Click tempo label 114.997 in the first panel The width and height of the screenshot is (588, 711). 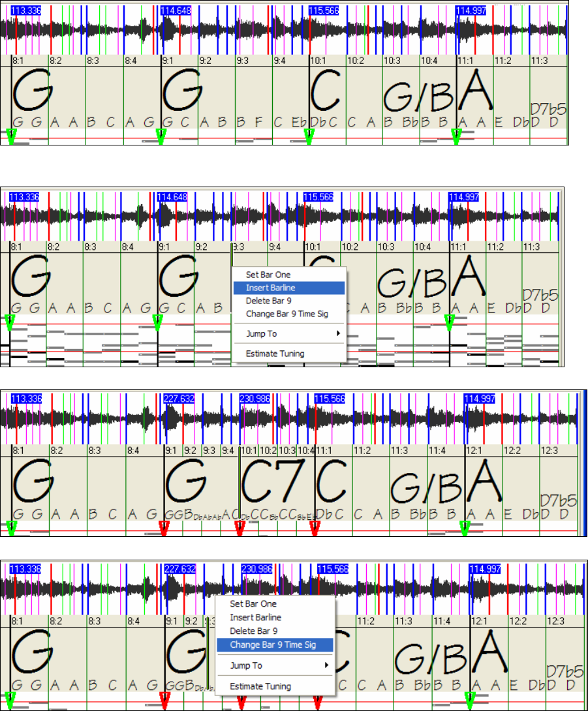[x=471, y=10]
